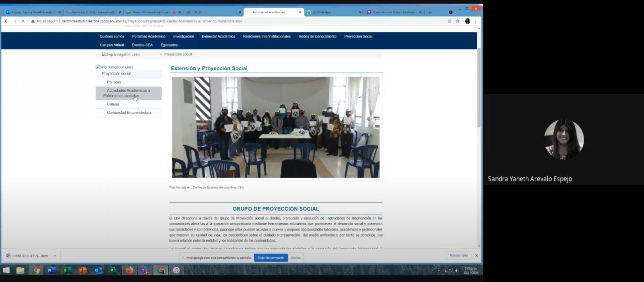This screenshot has width=644, height=282.
Task: Click the browser back arrow
Action: (x=7, y=21)
